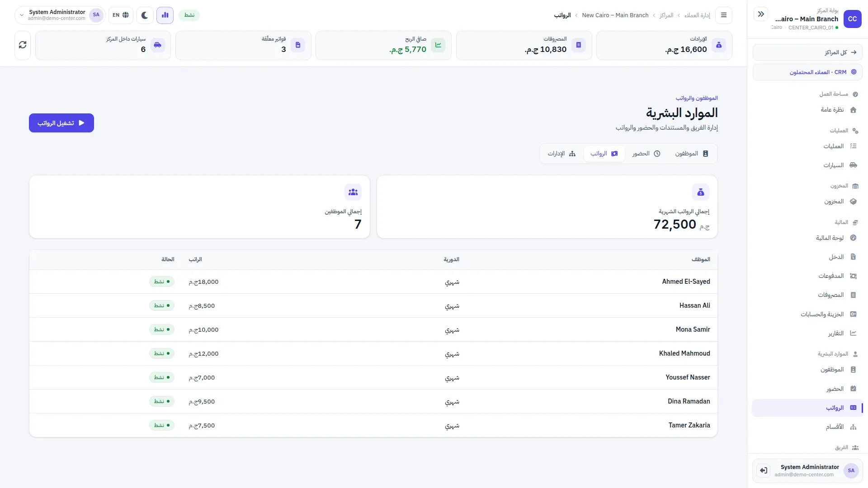Open the hamburger menu icon
Image resolution: width=868 pixels, height=488 pixels.
[724, 15]
